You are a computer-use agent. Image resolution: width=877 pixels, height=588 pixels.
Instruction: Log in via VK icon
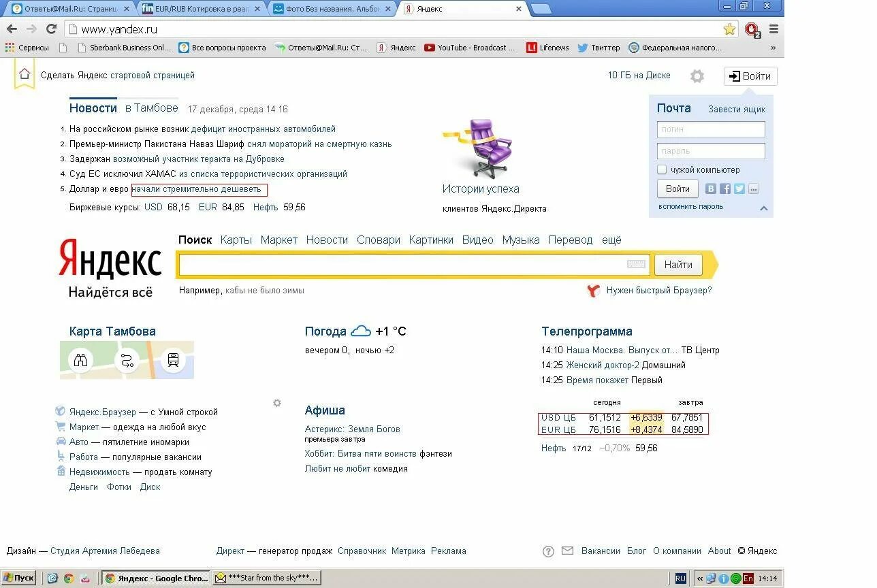[711, 189]
